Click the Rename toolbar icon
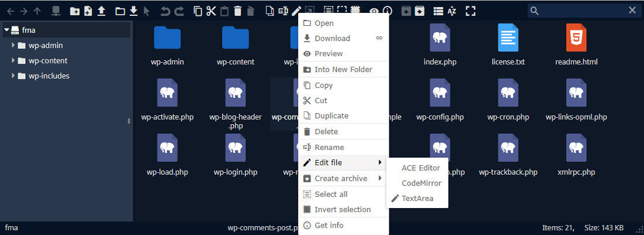The width and height of the screenshot is (644, 235). tap(283, 11)
